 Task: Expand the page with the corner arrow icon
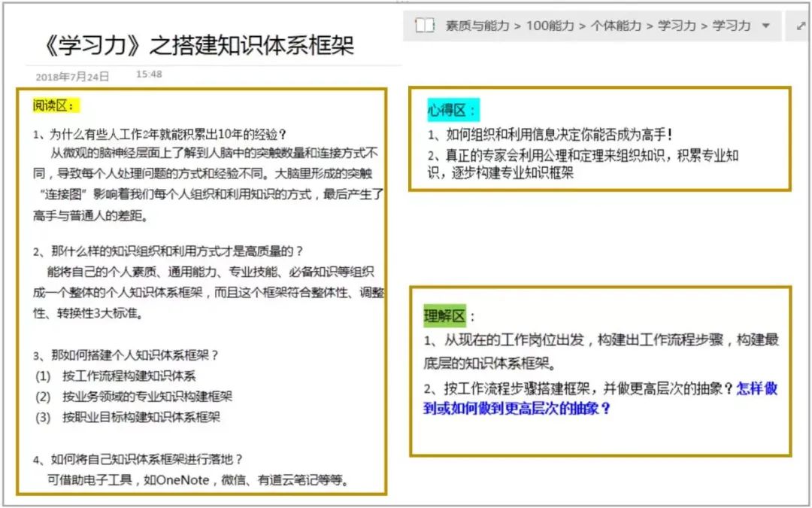point(801,26)
